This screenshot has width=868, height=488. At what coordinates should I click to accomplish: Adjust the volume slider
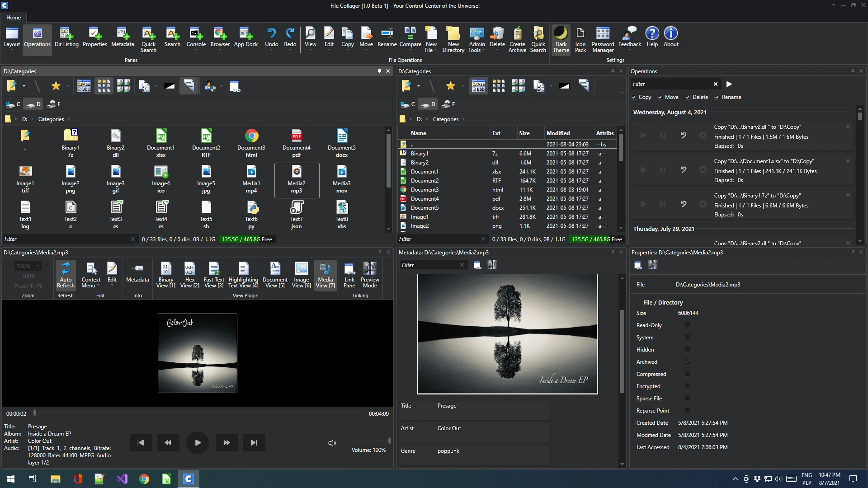tap(389, 441)
